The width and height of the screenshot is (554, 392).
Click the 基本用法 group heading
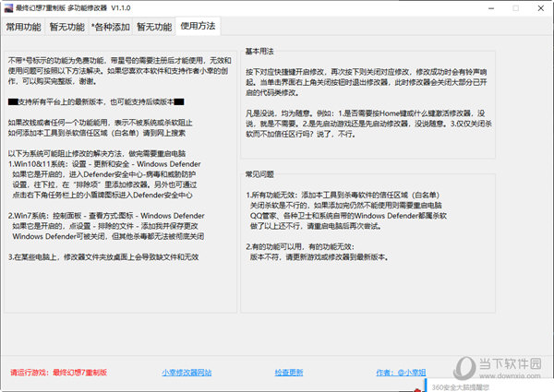(259, 51)
